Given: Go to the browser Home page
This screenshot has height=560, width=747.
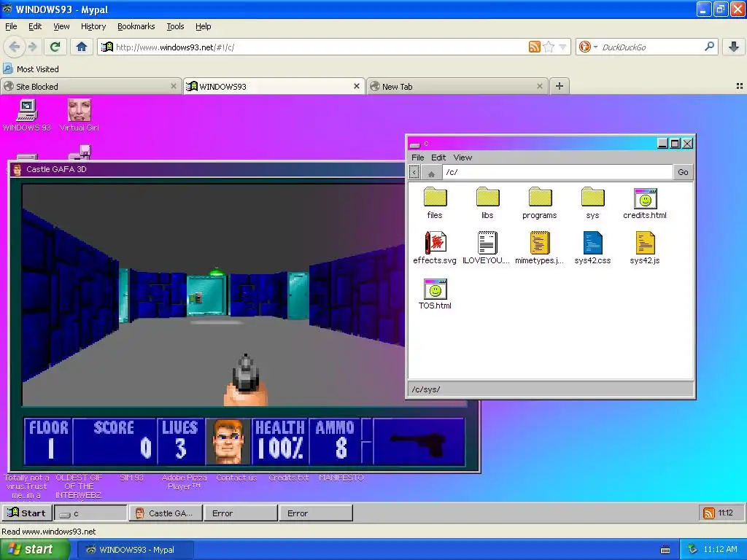Looking at the screenshot, I should tap(82, 47).
